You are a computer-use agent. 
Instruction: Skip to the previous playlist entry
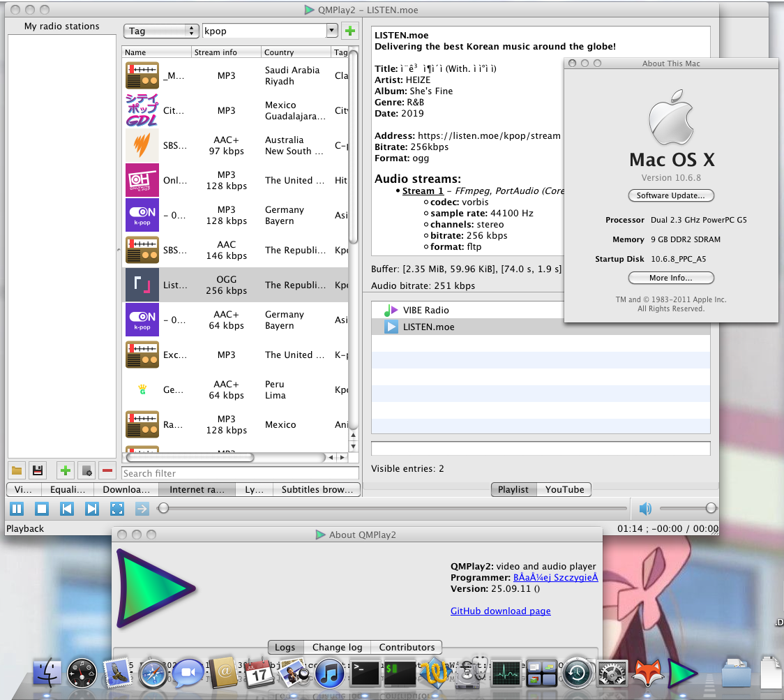[67, 509]
